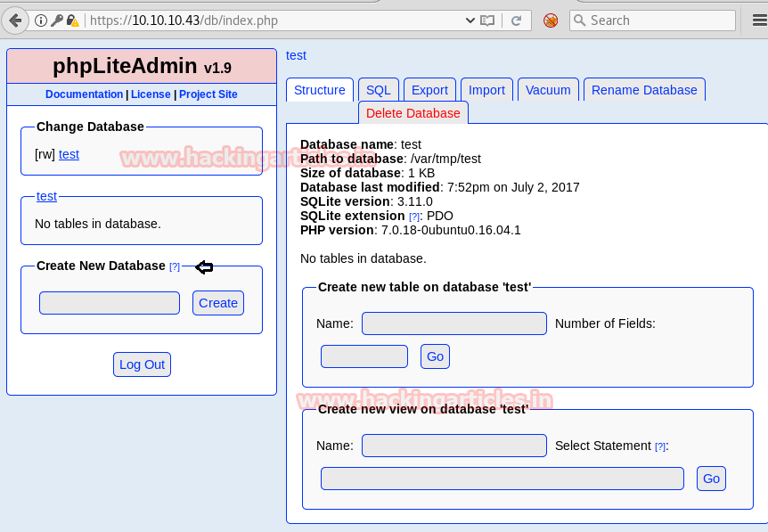Open the URL history dropdown arrow
Image resolution: width=768 pixels, height=532 pixels.
pyautogui.click(x=470, y=20)
